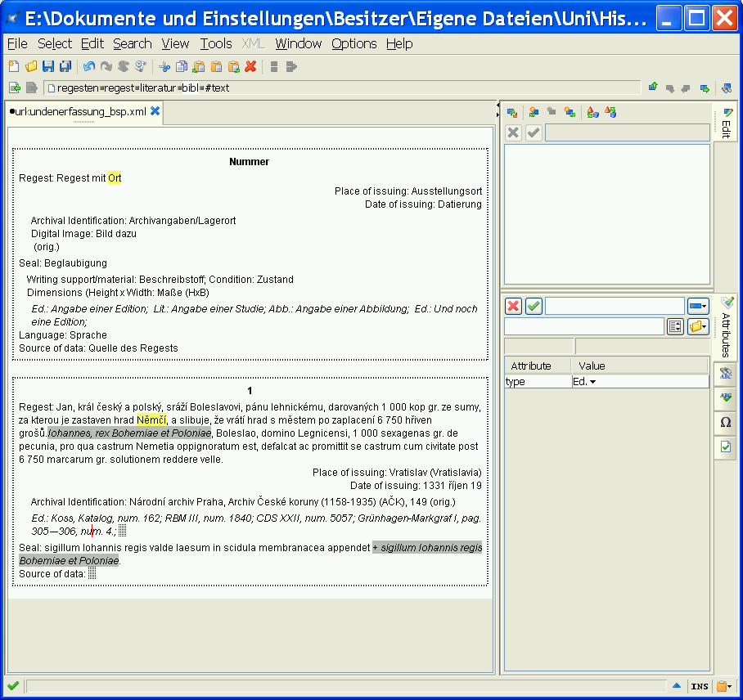
Task: Open the View menu
Action: pos(175,44)
